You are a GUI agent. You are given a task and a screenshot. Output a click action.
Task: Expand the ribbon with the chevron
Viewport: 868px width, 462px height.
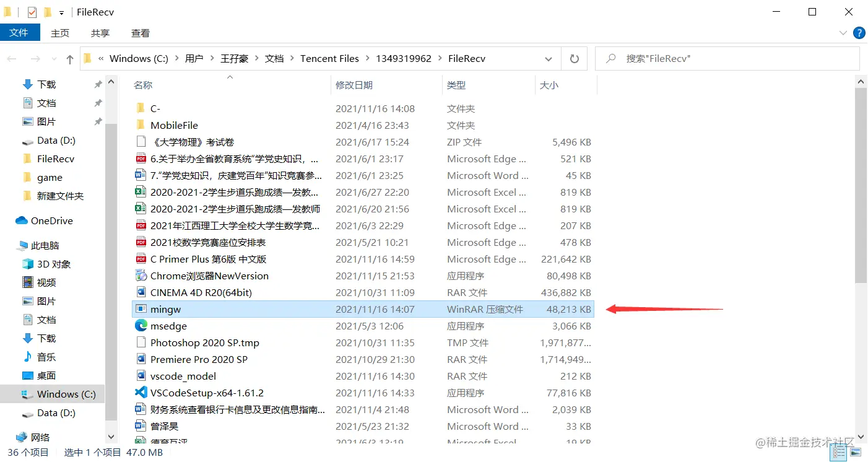tap(843, 33)
